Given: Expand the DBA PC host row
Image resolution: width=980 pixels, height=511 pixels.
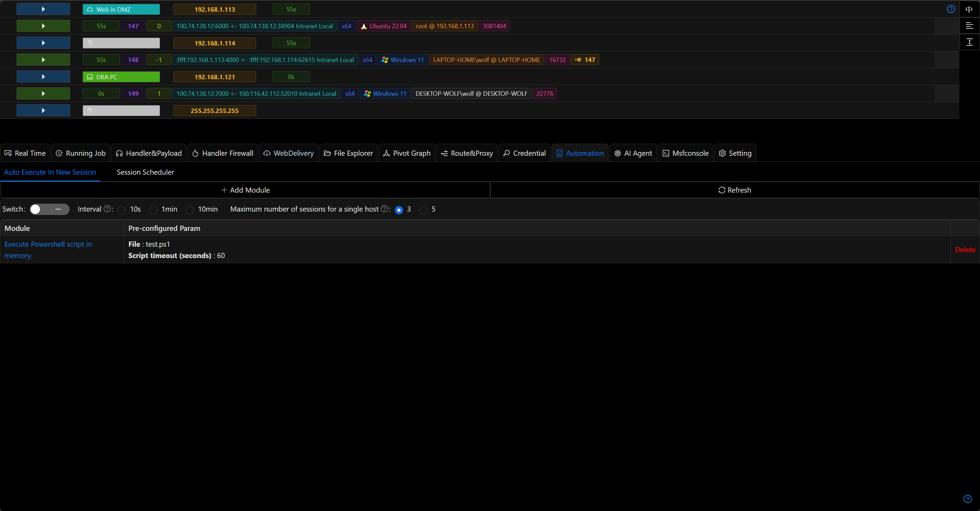Looking at the screenshot, I should click(x=43, y=77).
